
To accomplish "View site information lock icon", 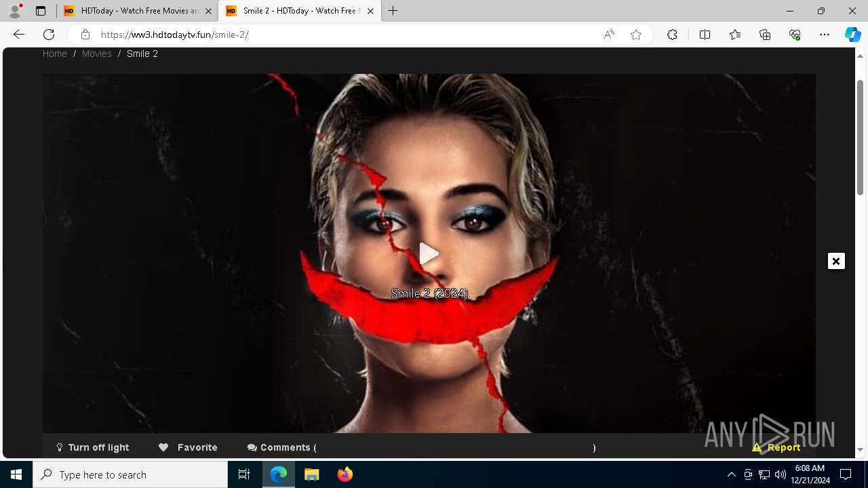I will point(85,35).
